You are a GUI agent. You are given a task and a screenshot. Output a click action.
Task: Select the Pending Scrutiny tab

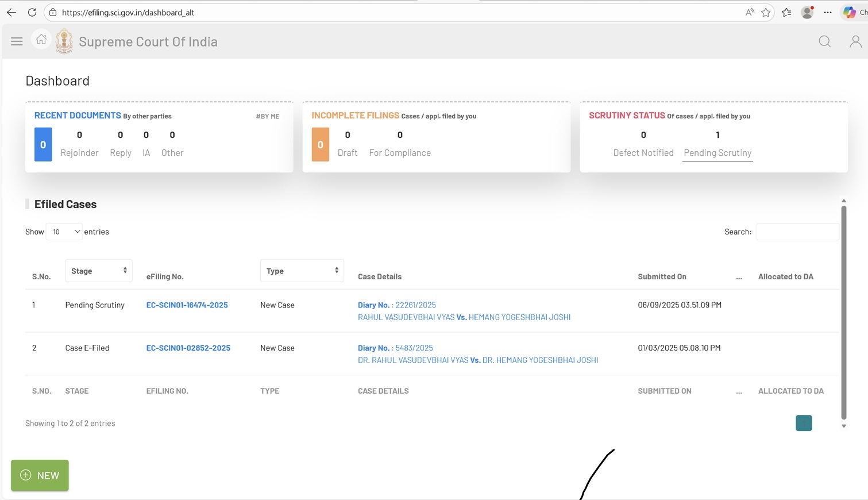coord(717,153)
